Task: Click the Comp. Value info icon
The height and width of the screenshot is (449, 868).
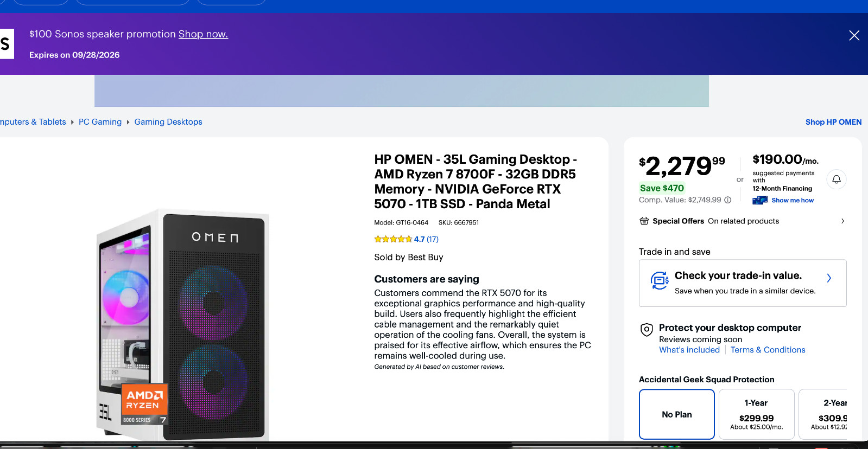Action: (728, 200)
